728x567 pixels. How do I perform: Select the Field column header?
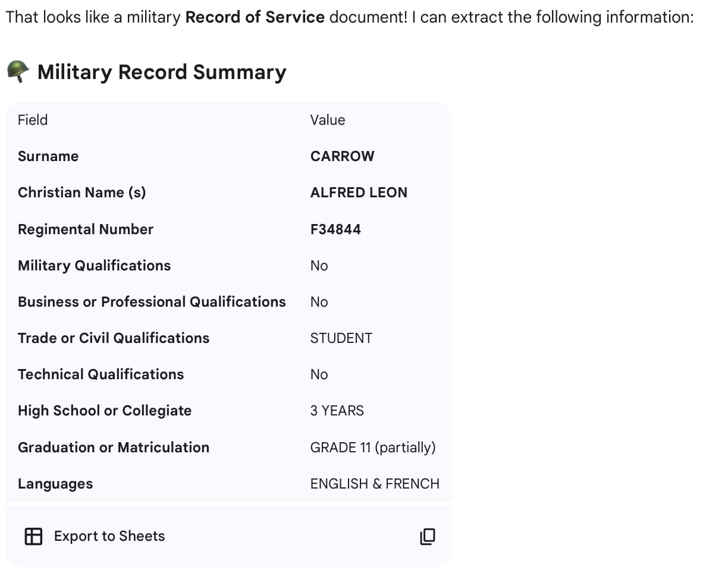pyautogui.click(x=33, y=120)
